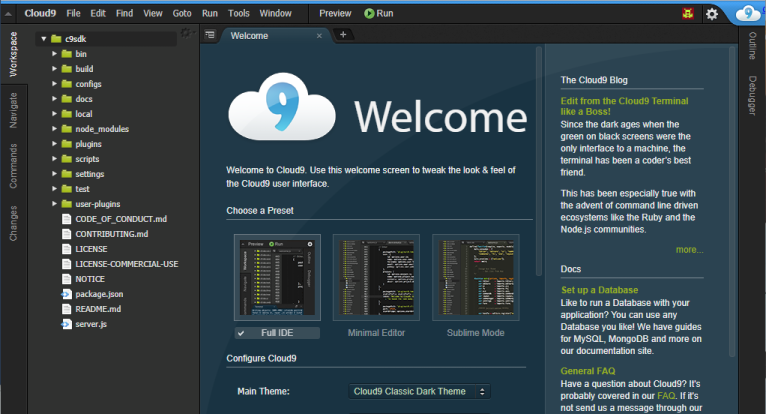This screenshot has width=766, height=414.
Task: Click the blog sidebar vertical scrollbar
Action: [732, 201]
